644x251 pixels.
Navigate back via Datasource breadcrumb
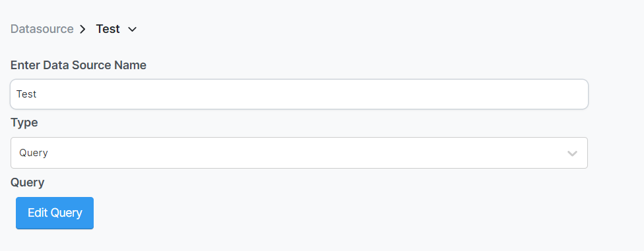42,29
